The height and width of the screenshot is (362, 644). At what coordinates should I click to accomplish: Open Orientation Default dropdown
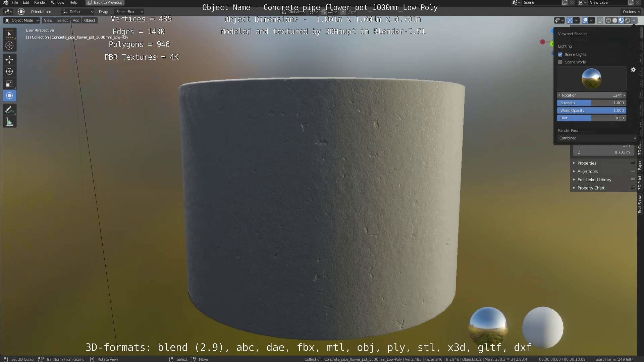pos(78,12)
